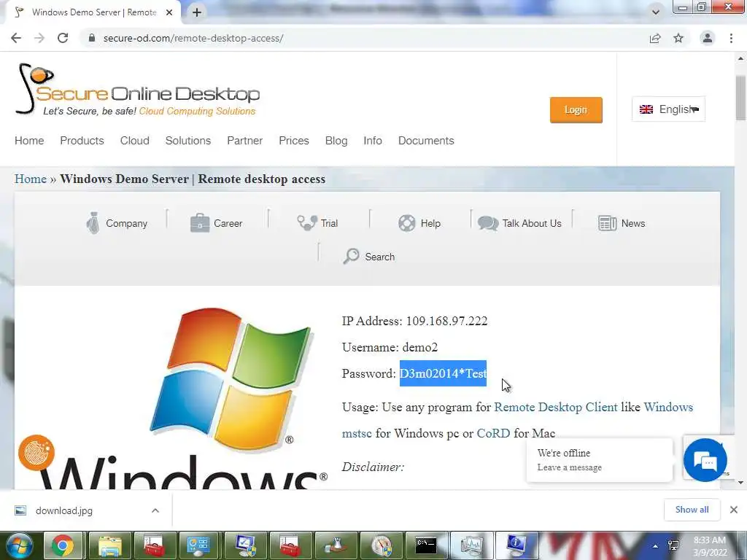Click Show all downloads
Viewport: 747px width, 560px height.
pos(692,510)
